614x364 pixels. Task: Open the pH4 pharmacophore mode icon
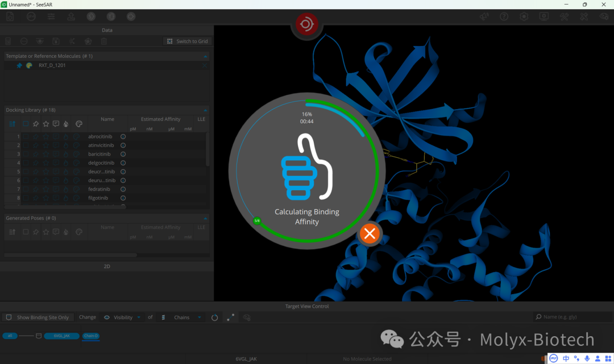[x=31, y=16]
